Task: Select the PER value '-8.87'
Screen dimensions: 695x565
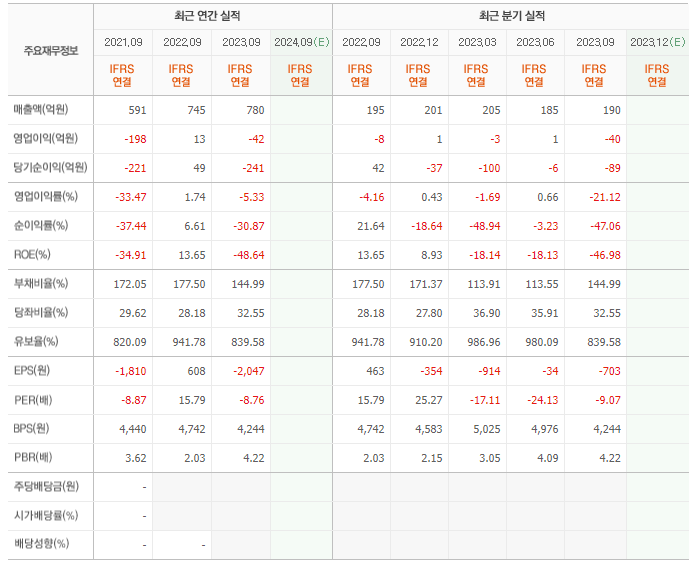Action: click(134, 400)
